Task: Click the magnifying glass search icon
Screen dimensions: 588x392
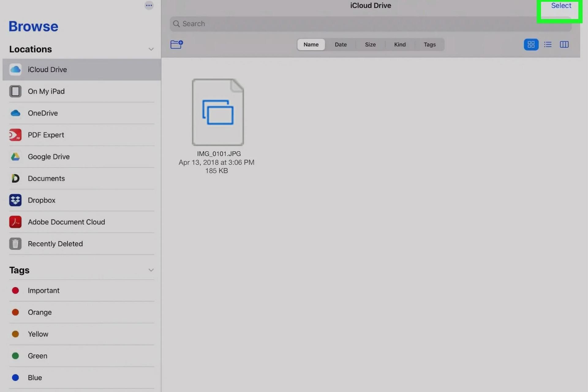Action: pyautogui.click(x=176, y=24)
